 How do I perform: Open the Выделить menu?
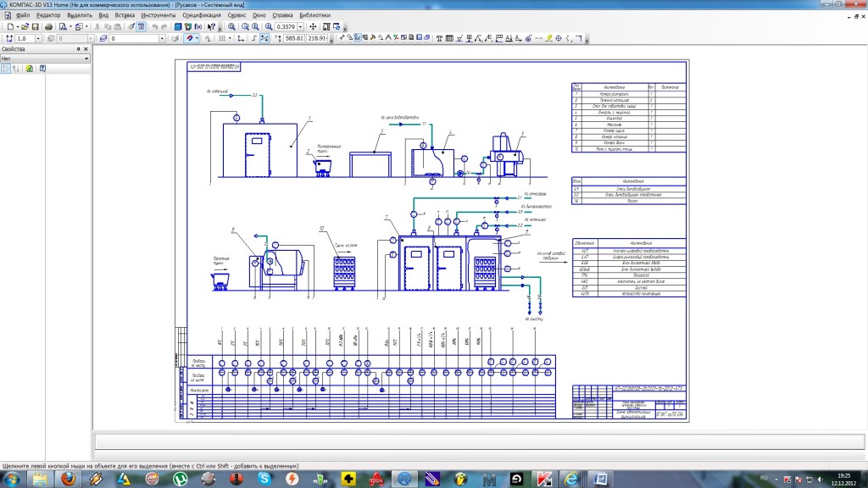point(79,15)
